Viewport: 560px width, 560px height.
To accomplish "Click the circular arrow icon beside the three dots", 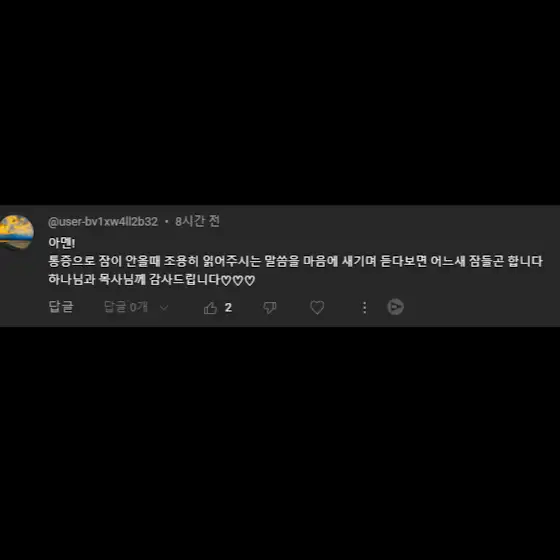I will click(x=395, y=307).
